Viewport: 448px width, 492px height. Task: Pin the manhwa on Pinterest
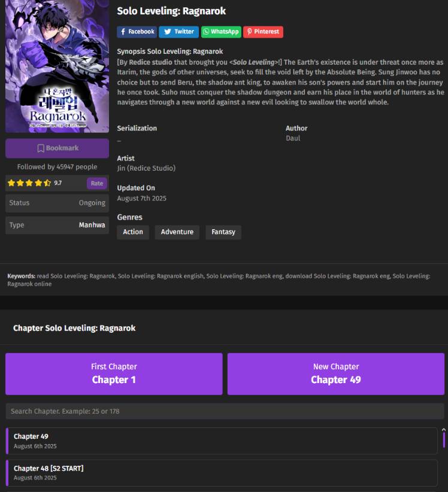263,32
